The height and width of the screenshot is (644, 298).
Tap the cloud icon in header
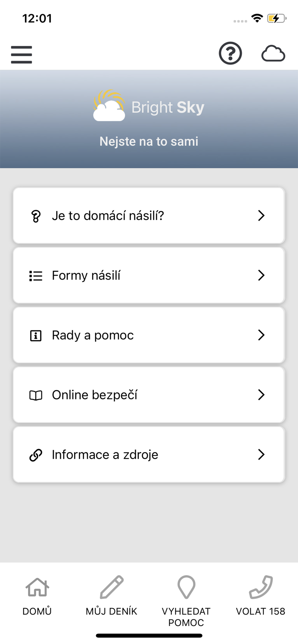pyautogui.click(x=273, y=54)
